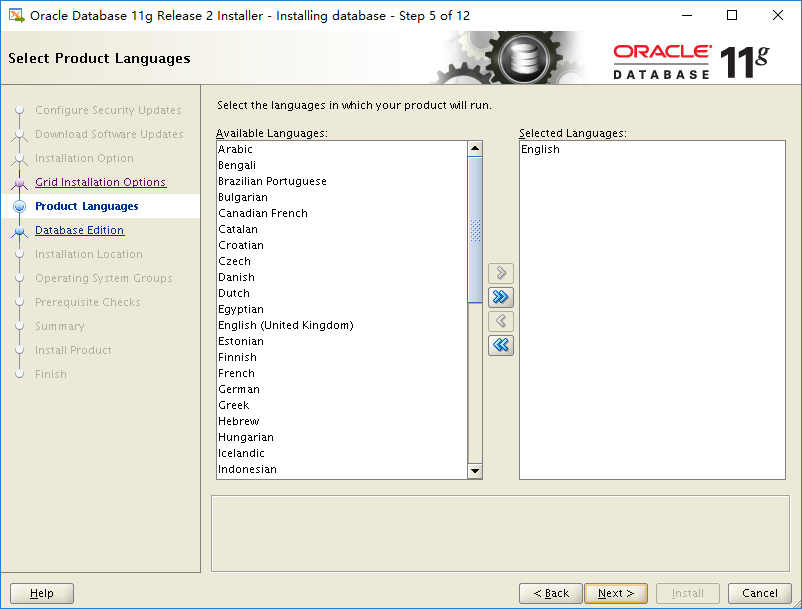Select Croatian in the list

pos(342,245)
